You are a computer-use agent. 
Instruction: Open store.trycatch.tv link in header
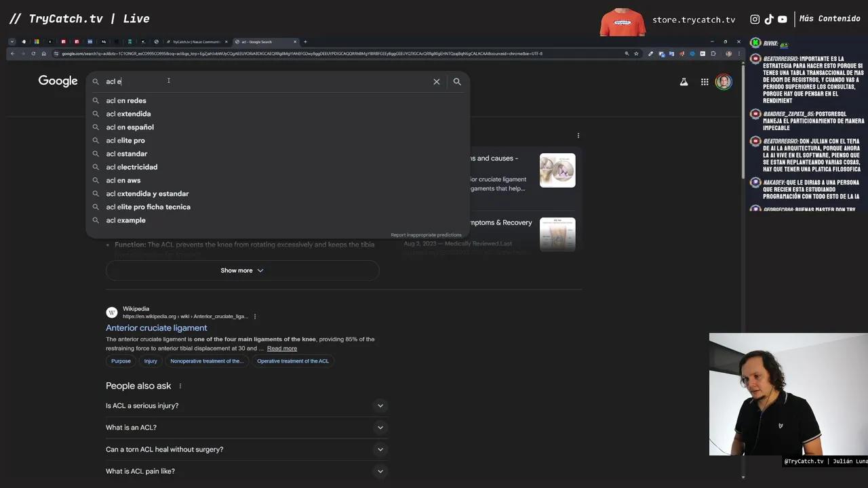694,20
